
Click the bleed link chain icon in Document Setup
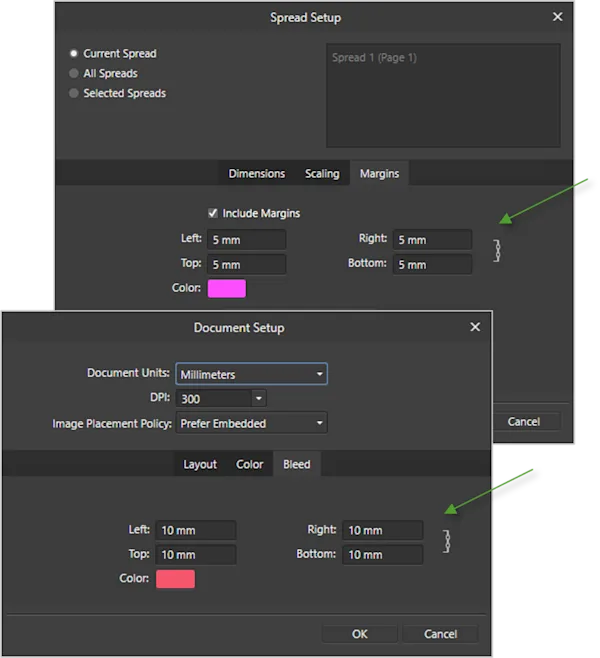447,541
